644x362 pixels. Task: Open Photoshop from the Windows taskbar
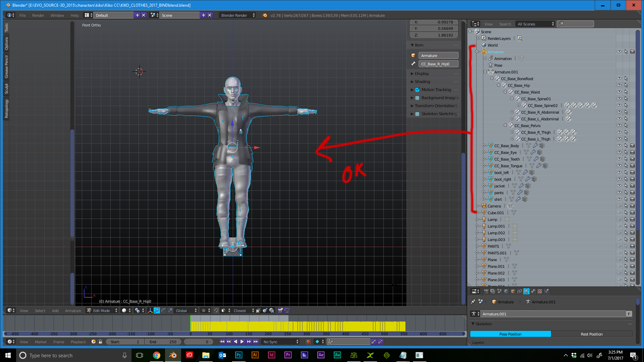click(238, 355)
